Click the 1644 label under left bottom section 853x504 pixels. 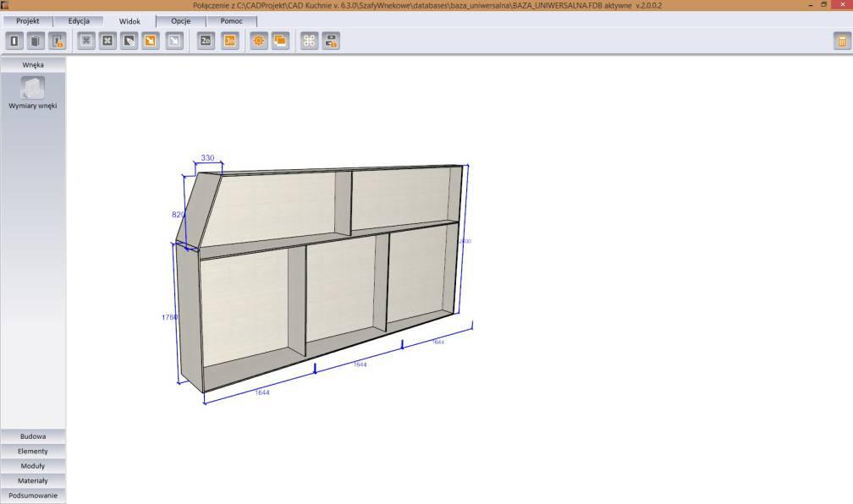coord(262,392)
